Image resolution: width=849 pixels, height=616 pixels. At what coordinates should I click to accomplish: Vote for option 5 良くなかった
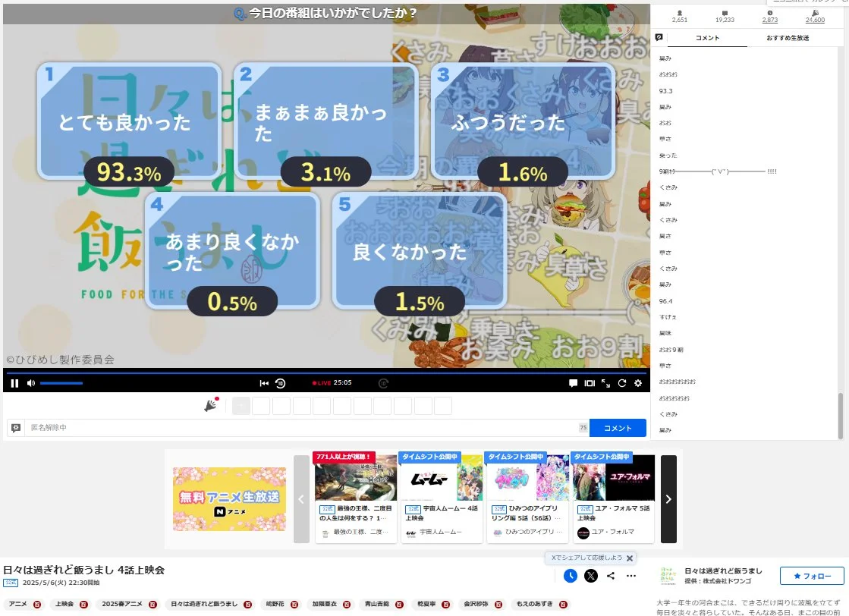coord(420,251)
